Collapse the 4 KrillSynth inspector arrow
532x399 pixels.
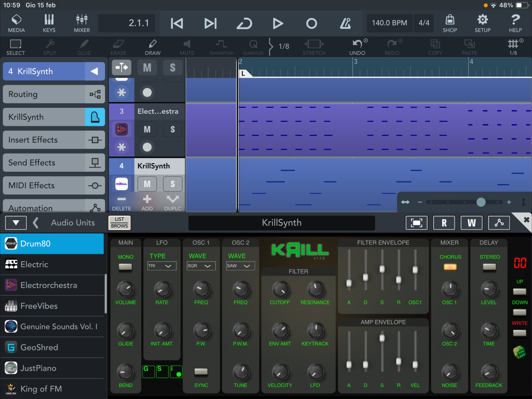95,71
